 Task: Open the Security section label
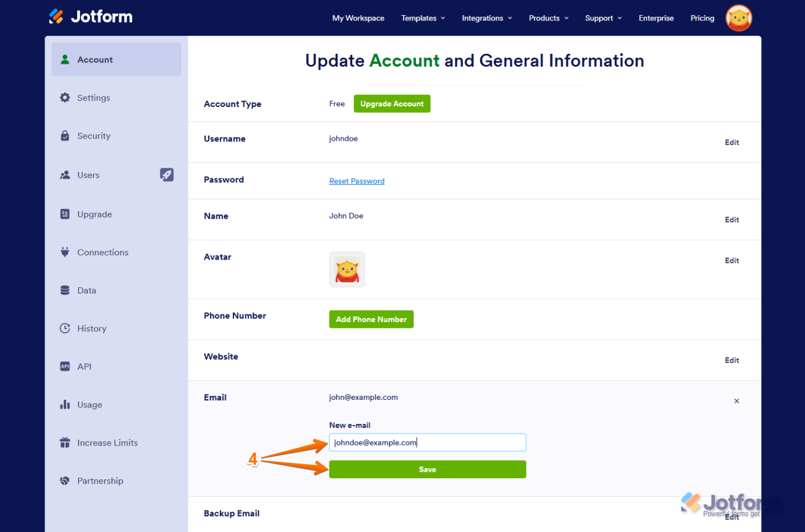[x=94, y=136]
